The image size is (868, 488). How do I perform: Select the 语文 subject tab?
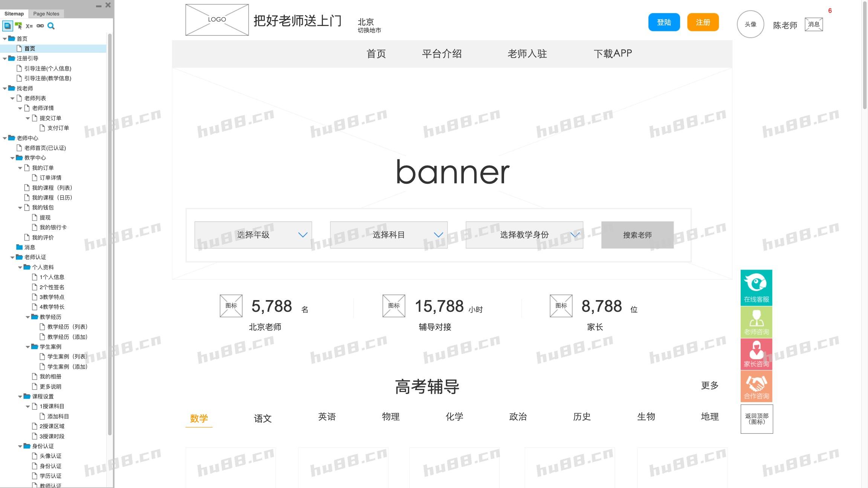pos(263,418)
